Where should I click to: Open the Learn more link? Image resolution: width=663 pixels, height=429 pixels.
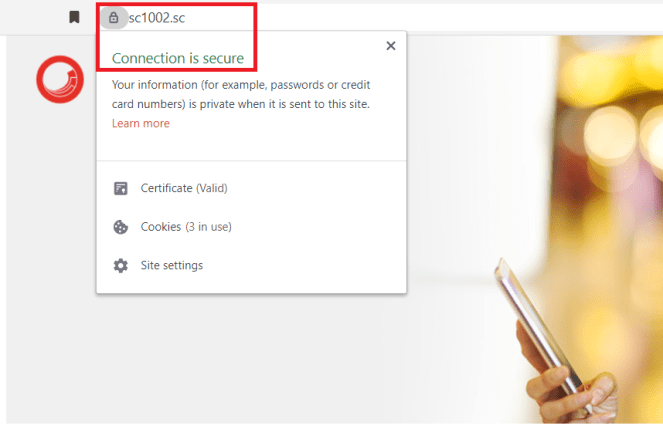(x=141, y=123)
